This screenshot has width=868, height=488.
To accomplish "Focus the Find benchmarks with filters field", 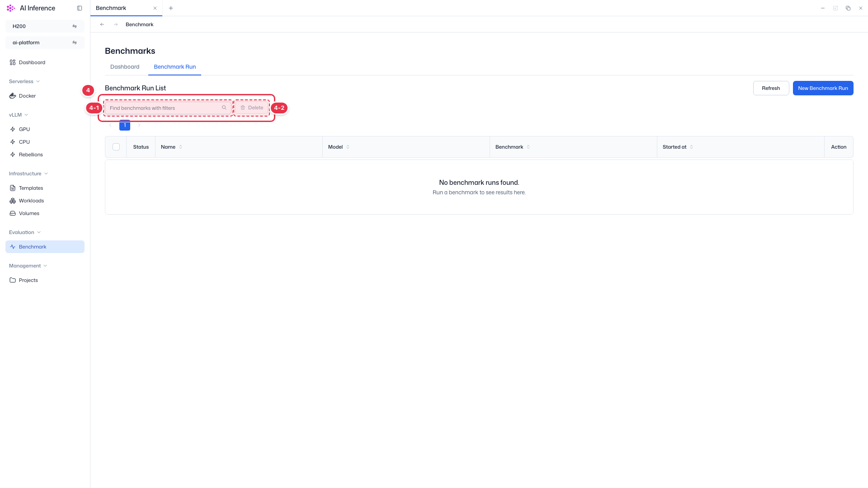I will 168,108.
